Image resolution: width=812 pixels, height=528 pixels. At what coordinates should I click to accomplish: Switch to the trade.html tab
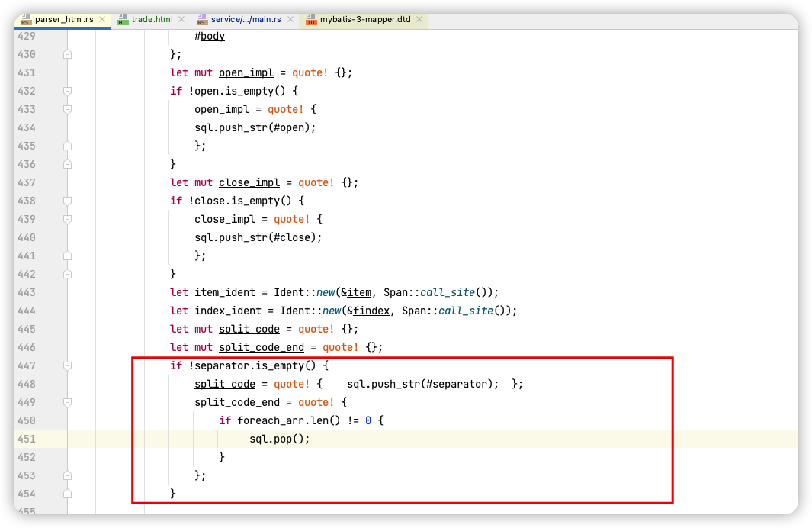pyautogui.click(x=152, y=19)
